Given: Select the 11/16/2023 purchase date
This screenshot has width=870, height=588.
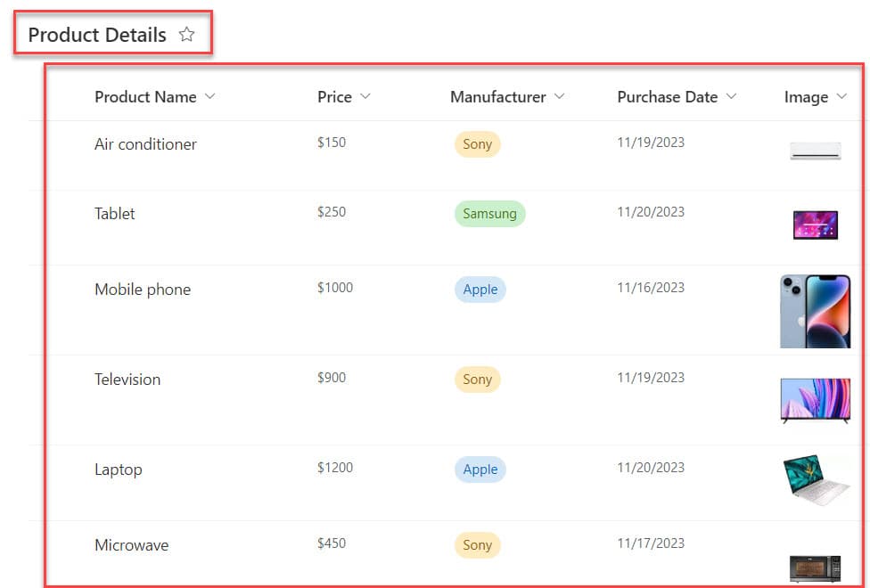Looking at the screenshot, I should (x=651, y=288).
